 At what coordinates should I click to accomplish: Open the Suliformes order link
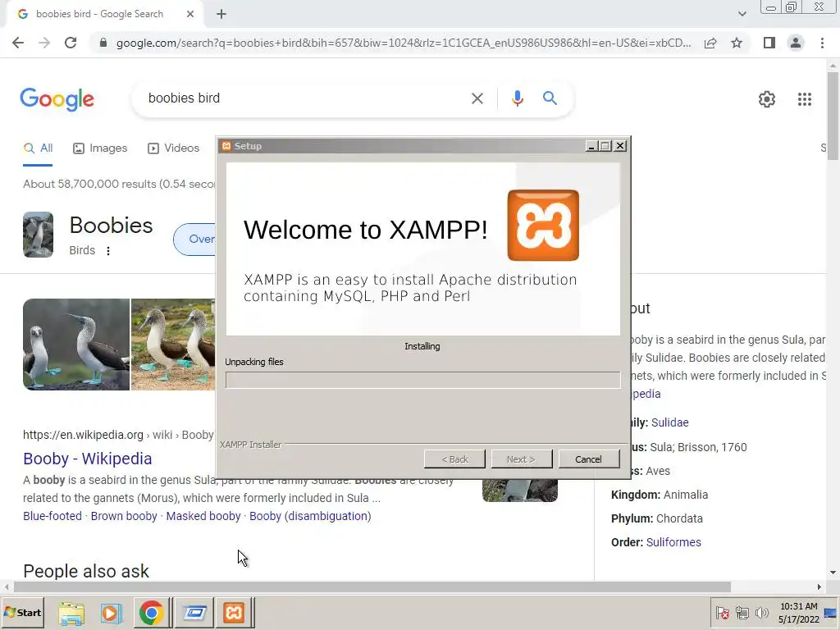673,542
